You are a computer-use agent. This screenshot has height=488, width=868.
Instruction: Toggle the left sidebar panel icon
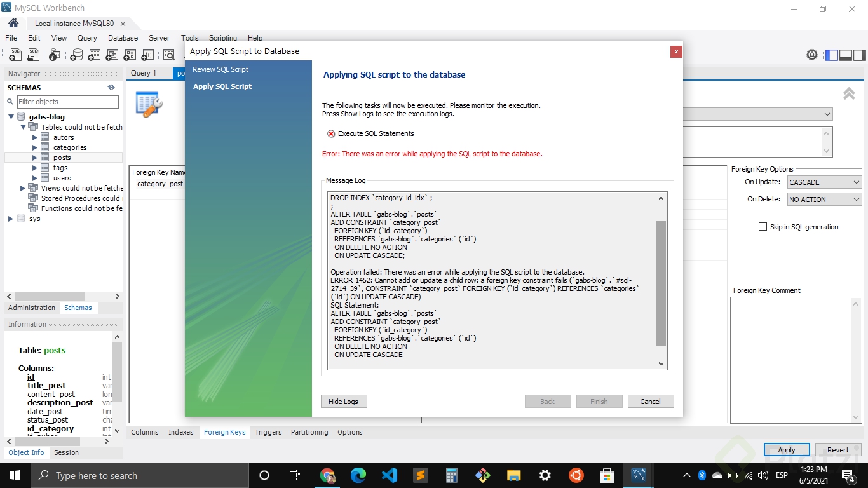click(831, 55)
